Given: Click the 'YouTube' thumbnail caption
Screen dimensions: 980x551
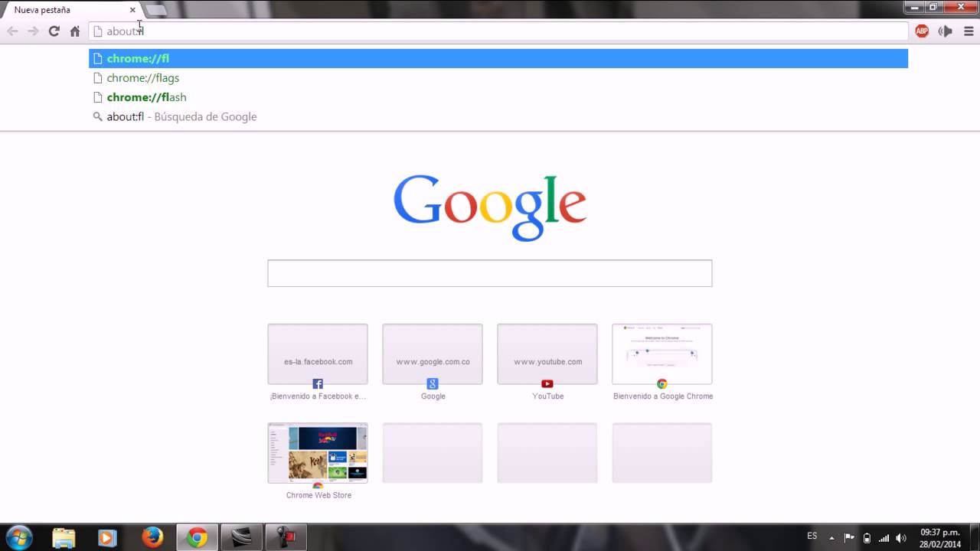Looking at the screenshot, I should click(x=548, y=396).
